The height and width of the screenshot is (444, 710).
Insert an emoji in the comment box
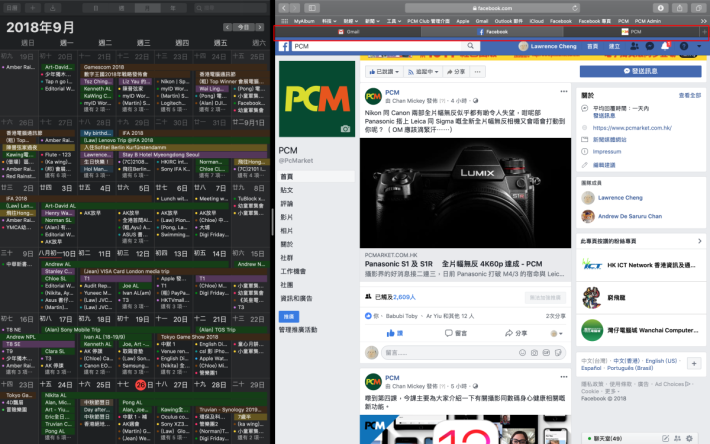pos(523,353)
